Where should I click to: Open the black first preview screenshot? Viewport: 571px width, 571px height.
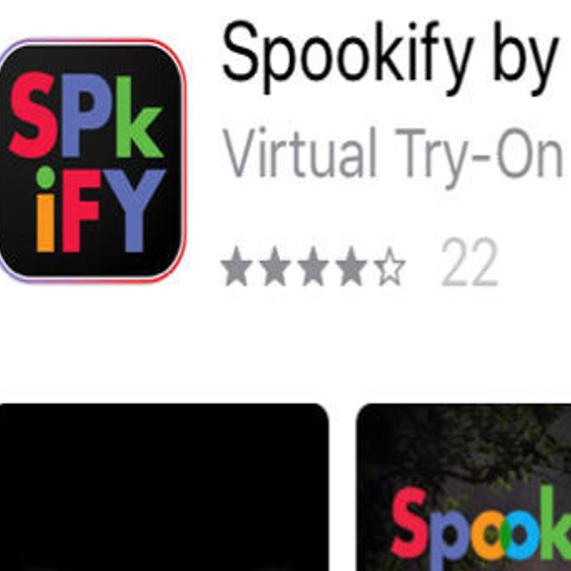pyautogui.click(x=164, y=487)
